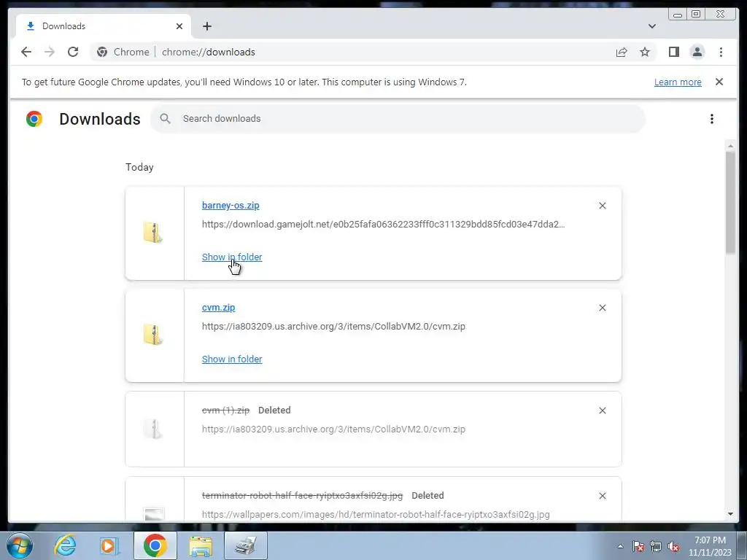The height and width of the screenshot is (560, 747).
Task: Click Learn more about Chrome updates
Action: click(678, 82)
